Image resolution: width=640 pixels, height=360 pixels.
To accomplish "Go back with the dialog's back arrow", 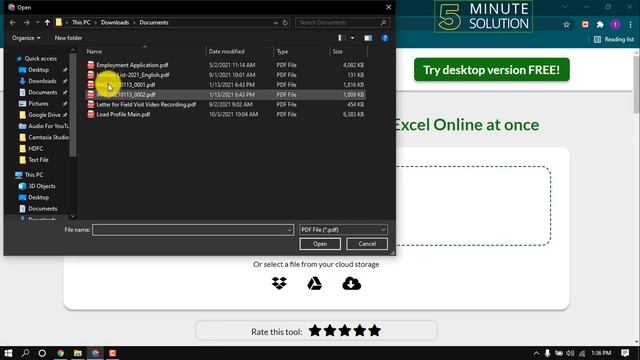I will click(x=13, y=22).
